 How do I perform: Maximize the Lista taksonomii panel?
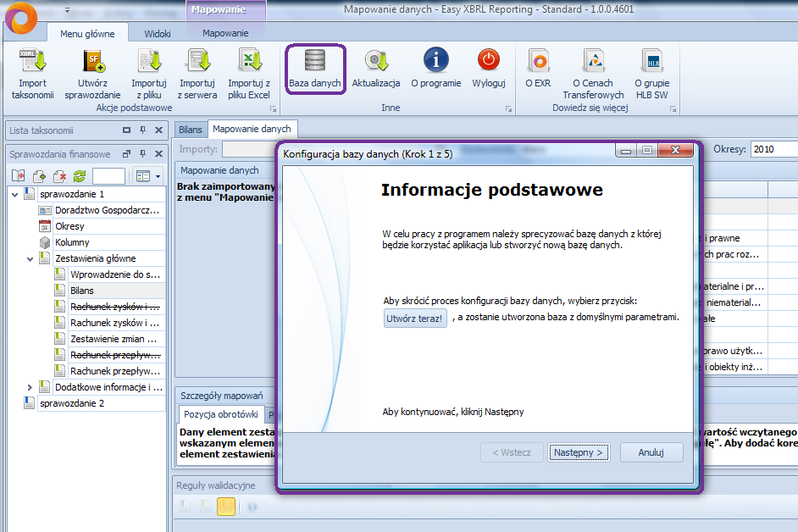127,130
